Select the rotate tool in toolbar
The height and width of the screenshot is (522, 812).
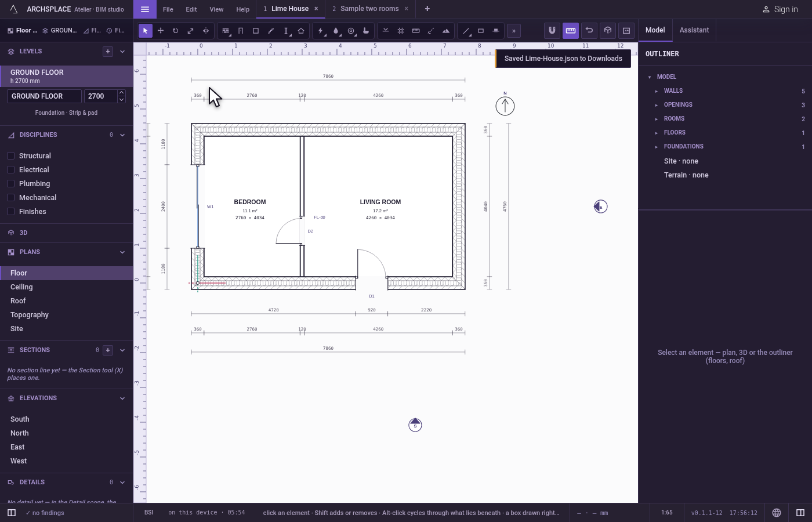click(x=175, y=31)
